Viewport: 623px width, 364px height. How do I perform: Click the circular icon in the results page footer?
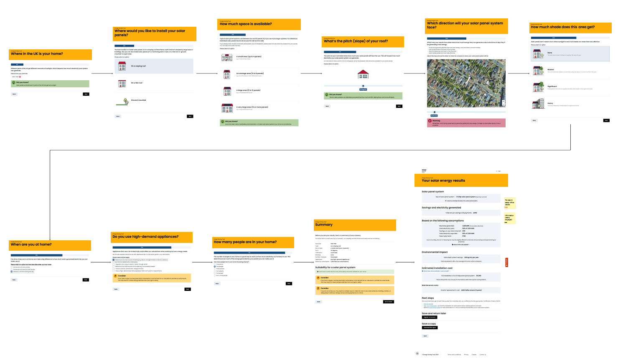pyautogui.click(x=417, y=354)
